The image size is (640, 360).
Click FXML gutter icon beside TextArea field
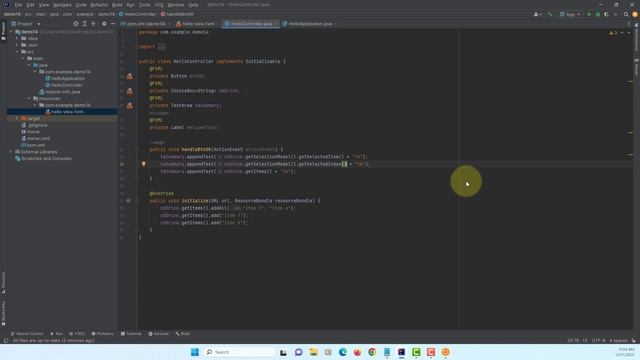pos(129,106)
